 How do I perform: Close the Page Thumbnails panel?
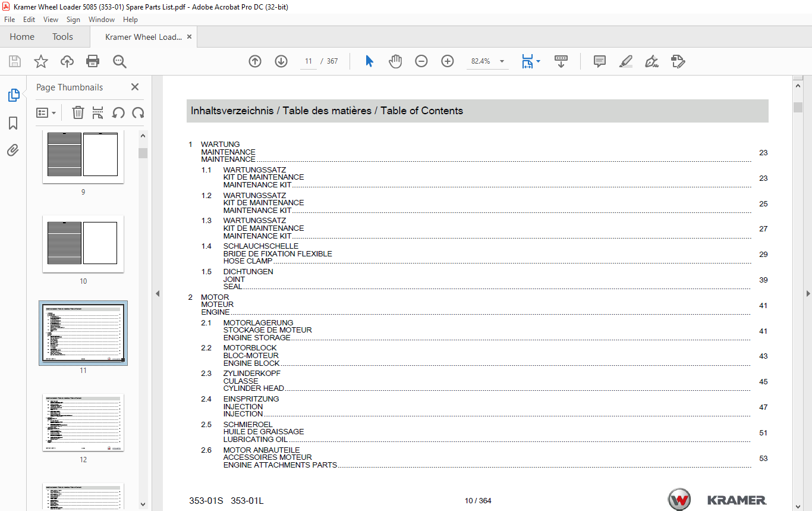(135, 87)
